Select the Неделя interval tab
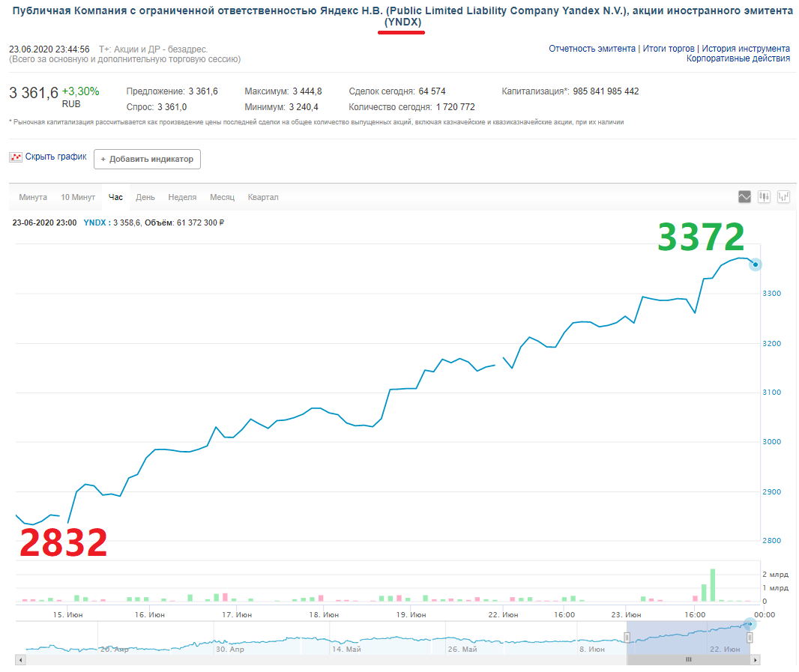Viewport: 799px width, 672px height. pos(182,197)
